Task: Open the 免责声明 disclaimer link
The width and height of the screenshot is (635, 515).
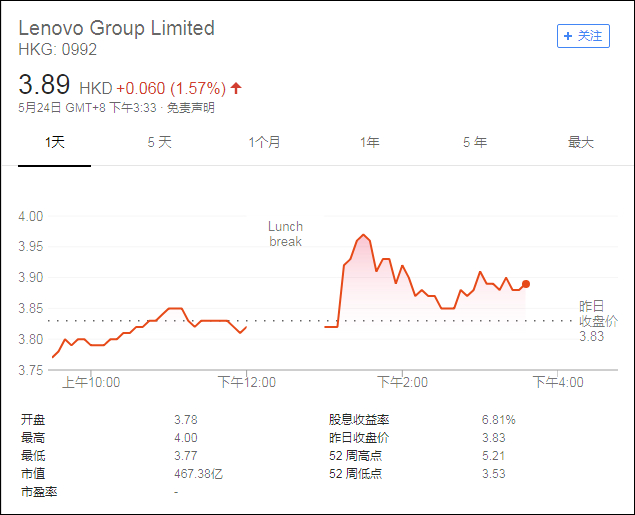Action: [x=193, y=108]
